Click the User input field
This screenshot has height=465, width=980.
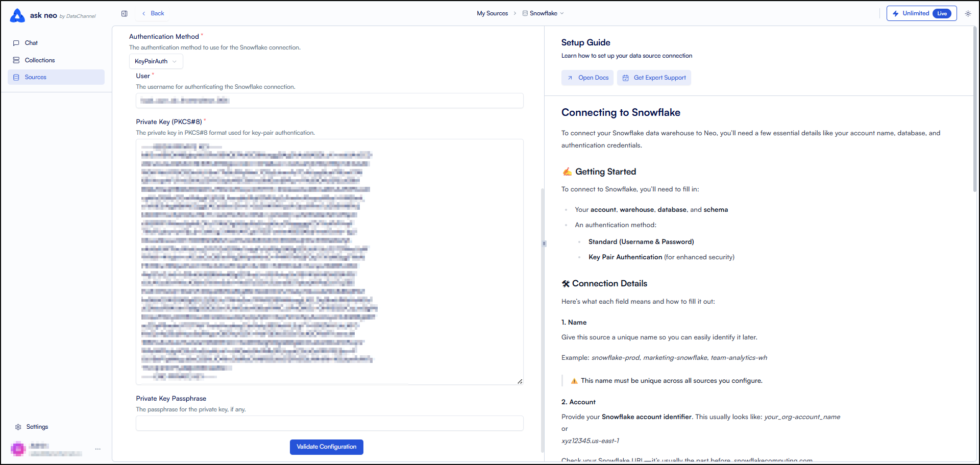(330, 101)
